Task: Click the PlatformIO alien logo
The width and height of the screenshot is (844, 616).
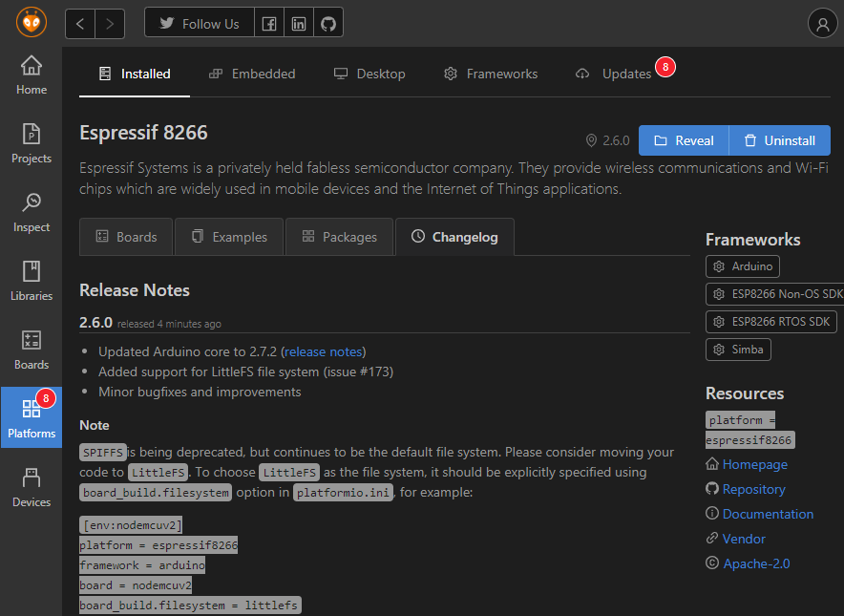Action: click(x=32, y=23)
